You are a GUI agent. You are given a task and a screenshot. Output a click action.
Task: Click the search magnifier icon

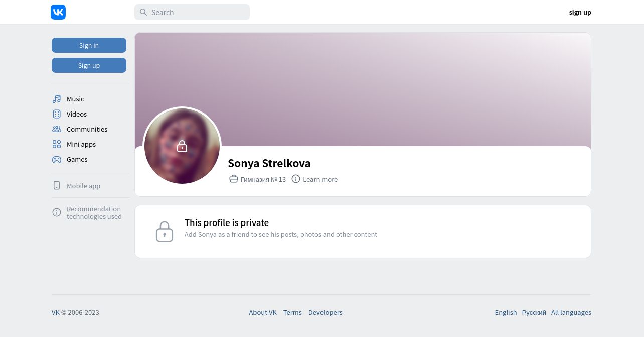tap(143, 12)
